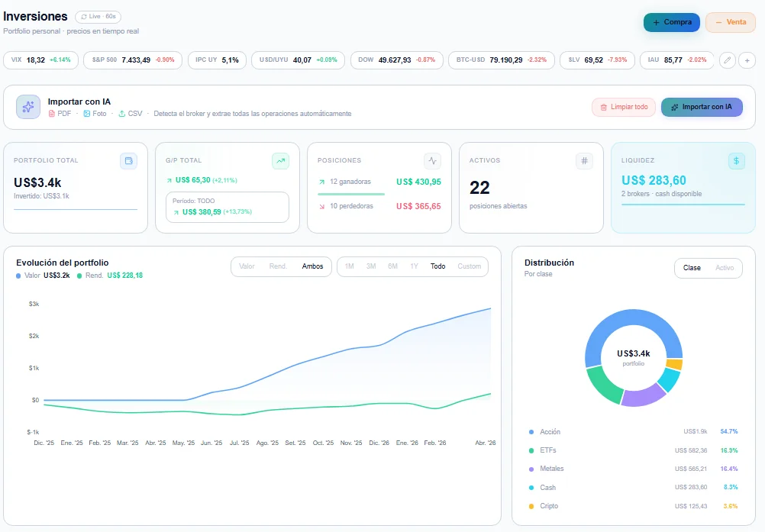
Task: Click the US$ 283,60 liquidez amount
Action: tap(654, 181)
